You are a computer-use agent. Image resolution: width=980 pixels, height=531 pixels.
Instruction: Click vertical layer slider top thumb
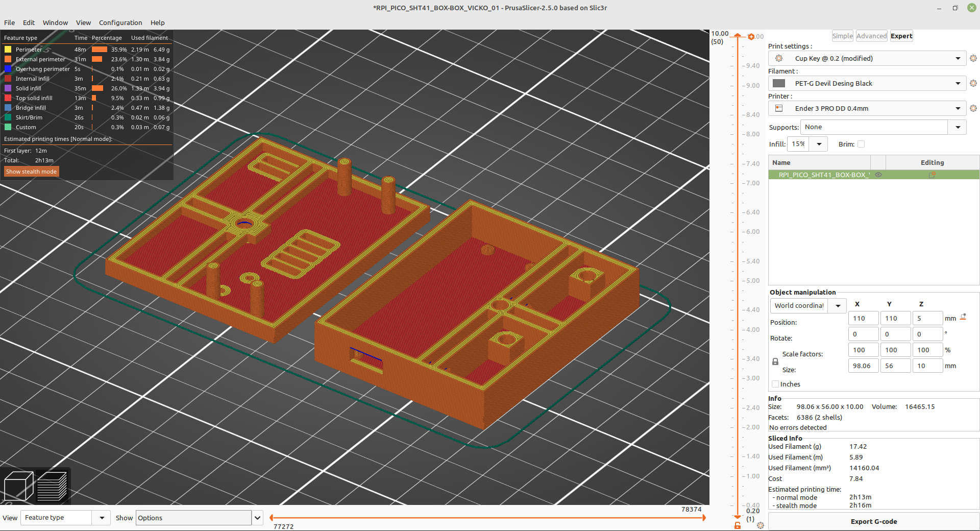pos(737,35)
